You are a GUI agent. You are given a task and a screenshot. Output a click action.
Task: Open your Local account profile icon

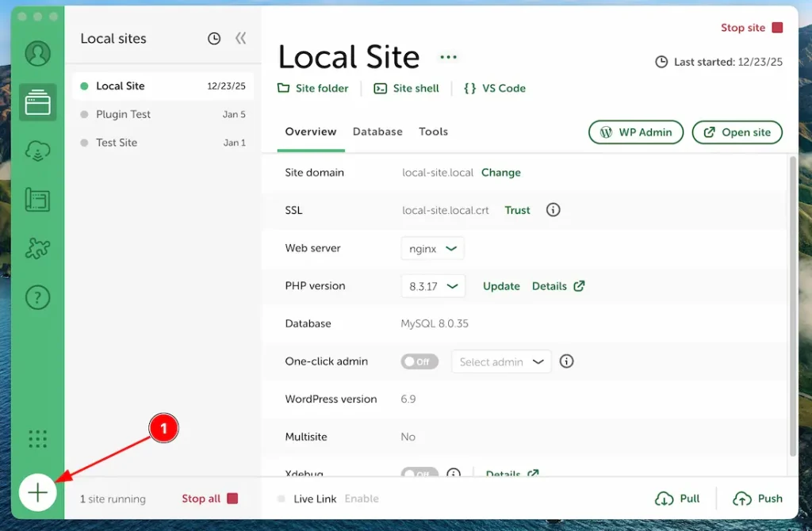(38, 54)
